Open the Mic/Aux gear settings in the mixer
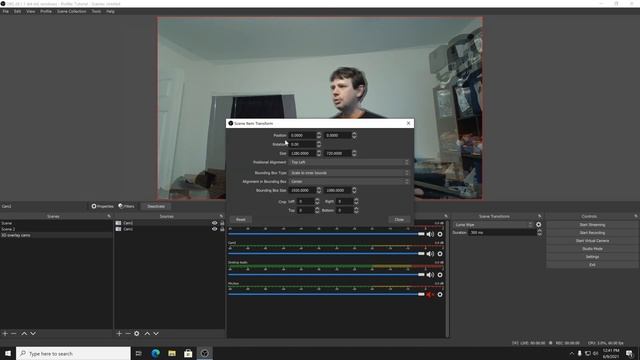Image resolution: width=640 pixels, height=360 pixels. tap(440, 294)
